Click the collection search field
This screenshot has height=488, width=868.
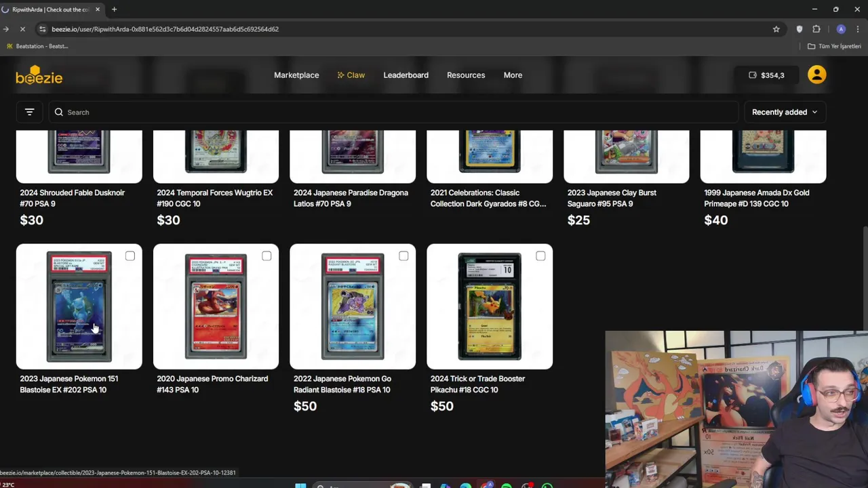click(393, 112)
